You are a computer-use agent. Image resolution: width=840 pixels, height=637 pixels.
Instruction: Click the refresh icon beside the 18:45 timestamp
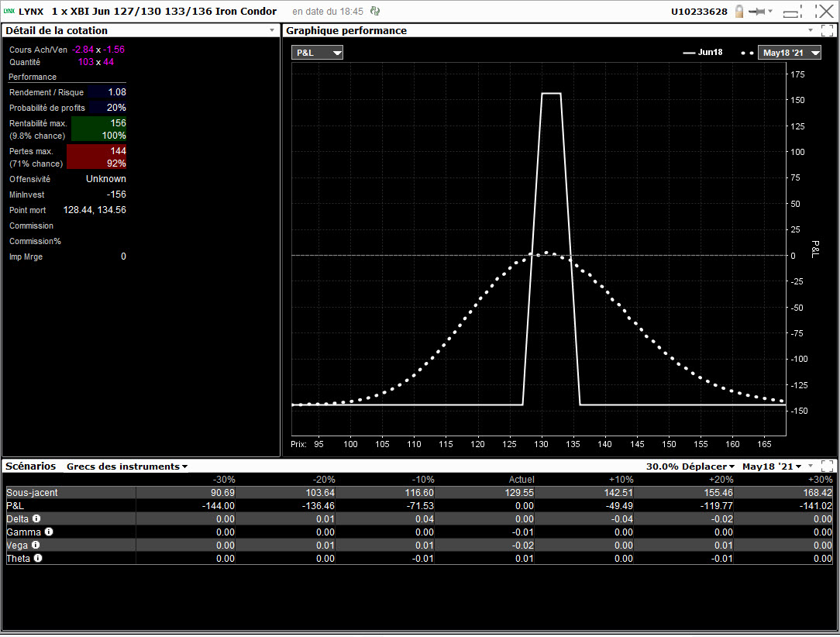(375, 11)
